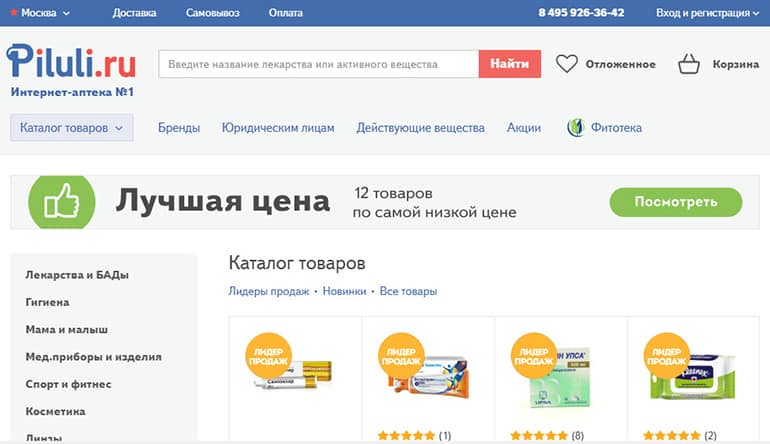Open Мед.приборы и изделия category
The height and width of the screenshot is (444, 770).
[93, 357]
